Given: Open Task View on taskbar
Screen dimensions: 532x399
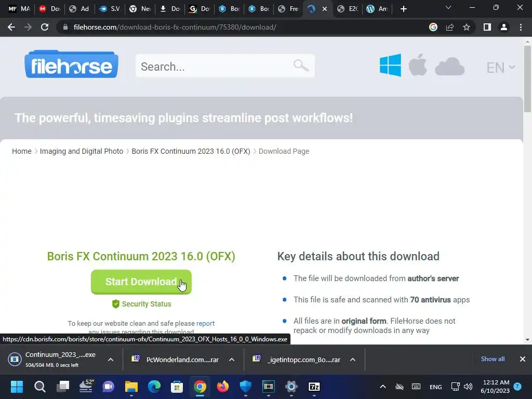Looking at the screenshot, I should click(63, 387).
